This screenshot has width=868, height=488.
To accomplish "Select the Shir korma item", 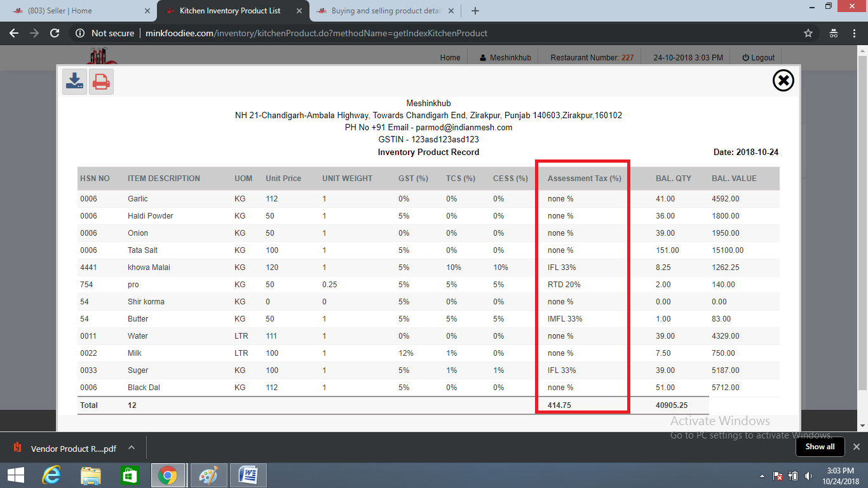I will [x=146, y=302].
